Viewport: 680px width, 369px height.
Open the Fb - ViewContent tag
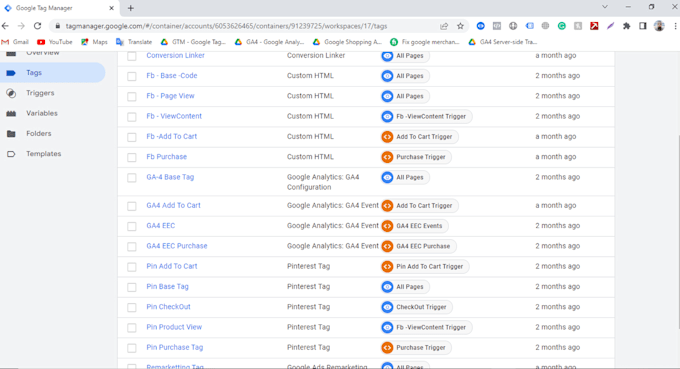point(174,116)
